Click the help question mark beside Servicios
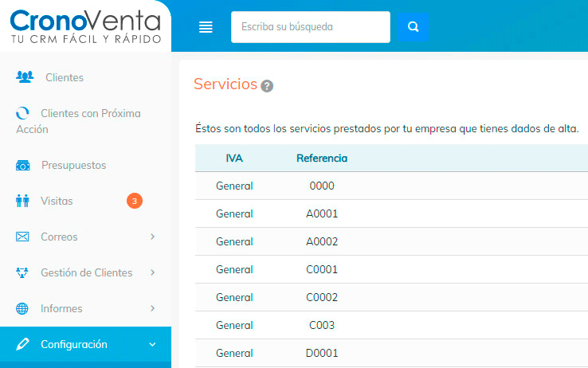 267,86
